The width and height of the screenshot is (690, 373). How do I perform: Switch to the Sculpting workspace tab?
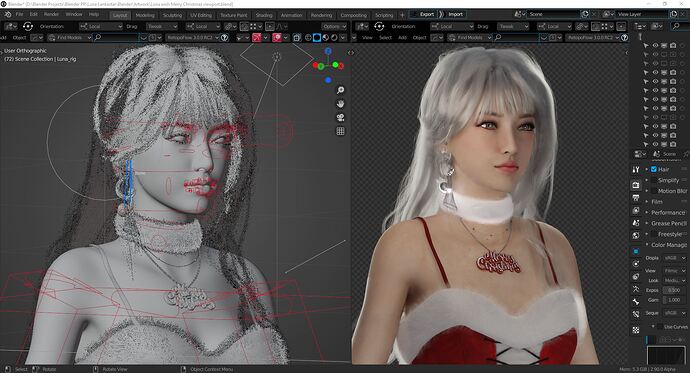tap(172, 15)
